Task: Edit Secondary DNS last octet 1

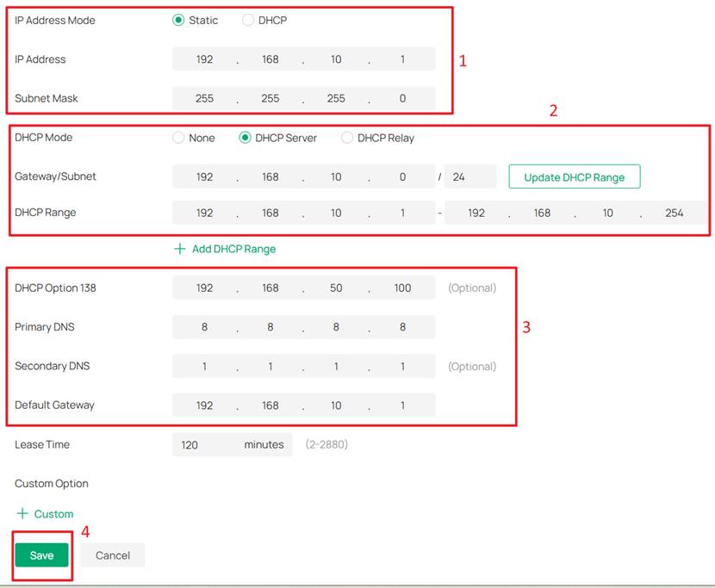Action: pyautogui.click(x=402, y=366)
